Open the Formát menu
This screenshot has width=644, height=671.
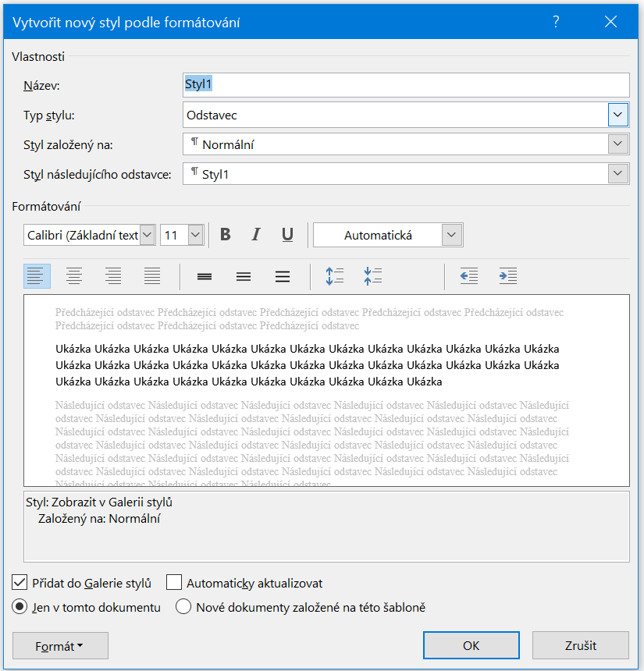coord(60,645)
